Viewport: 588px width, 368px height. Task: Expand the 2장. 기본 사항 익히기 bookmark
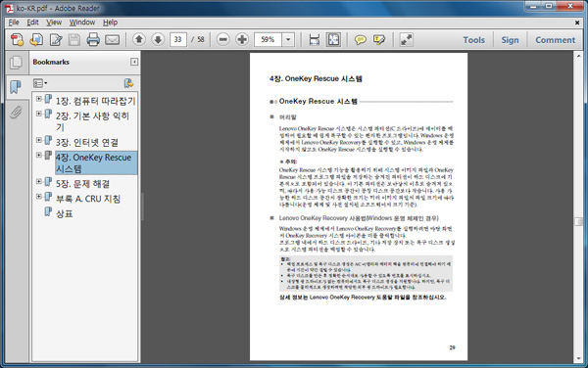click(x=38, y=114)
